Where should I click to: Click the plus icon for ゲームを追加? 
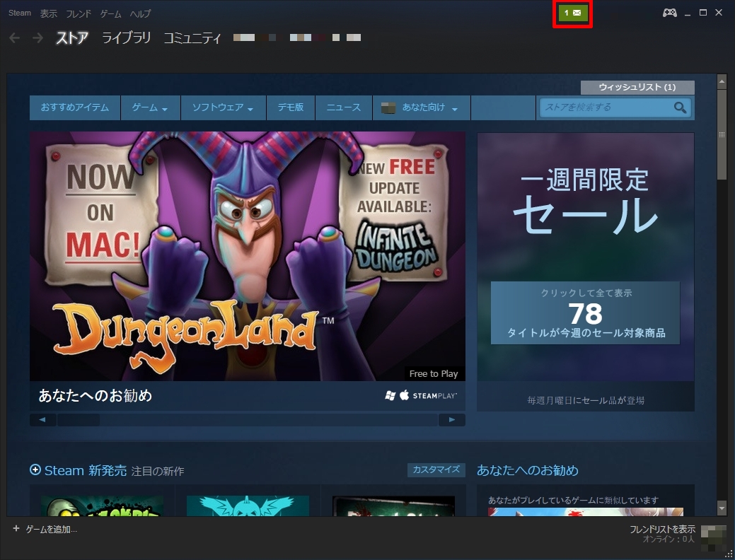(x=16, y=529)
